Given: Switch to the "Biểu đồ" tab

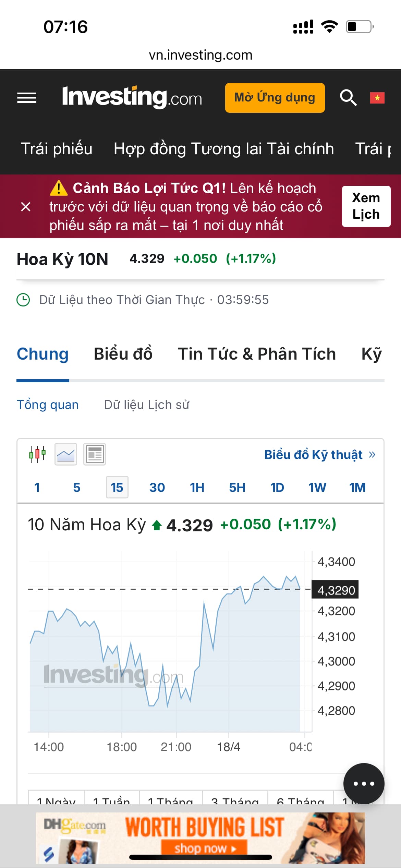Looking at the screenshot, I should 123,354.
